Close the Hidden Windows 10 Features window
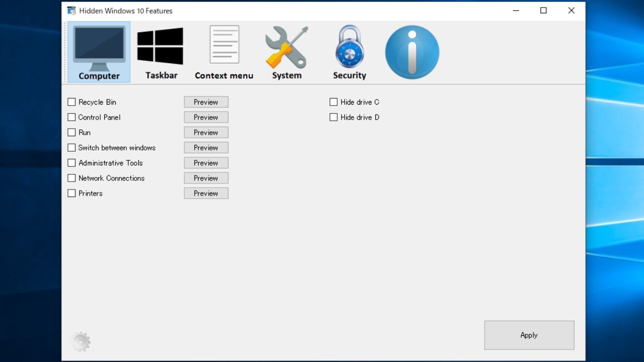644x362 pixels. point(572,11)
